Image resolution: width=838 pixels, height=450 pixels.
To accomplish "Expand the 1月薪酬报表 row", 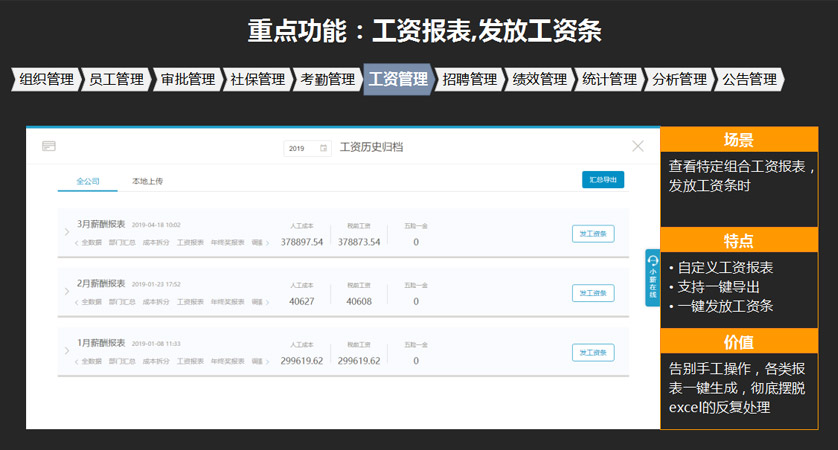I will (x=67, y=352).
